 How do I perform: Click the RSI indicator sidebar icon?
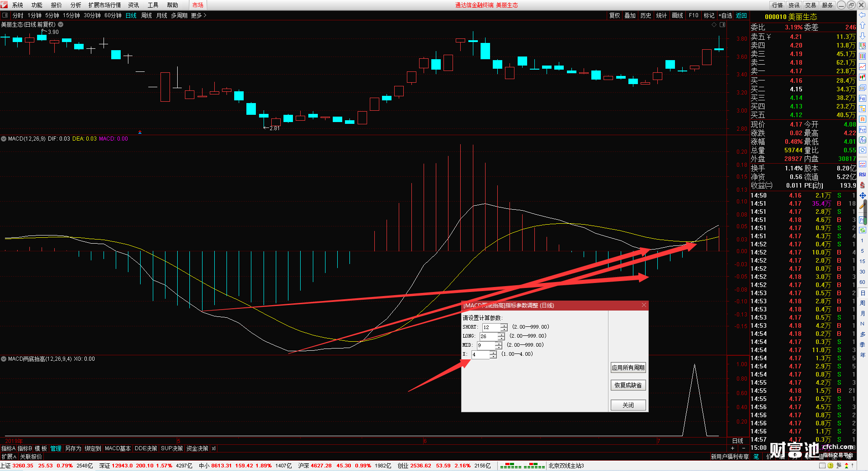[863, 174]
